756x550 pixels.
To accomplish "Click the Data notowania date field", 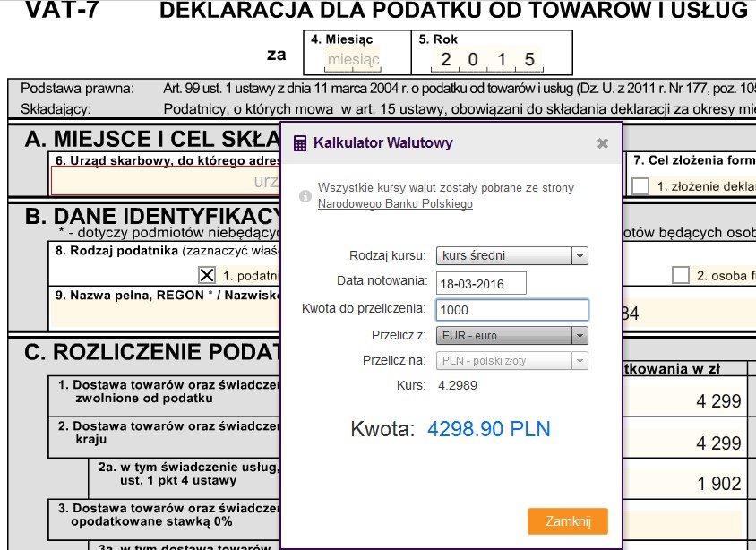I will (481, 283).
